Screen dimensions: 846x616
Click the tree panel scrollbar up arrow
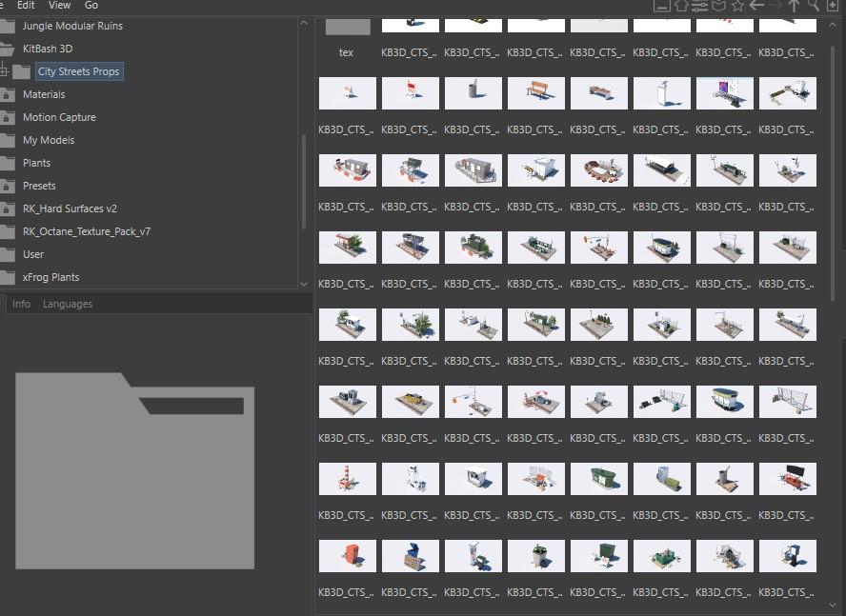(304, 23)
